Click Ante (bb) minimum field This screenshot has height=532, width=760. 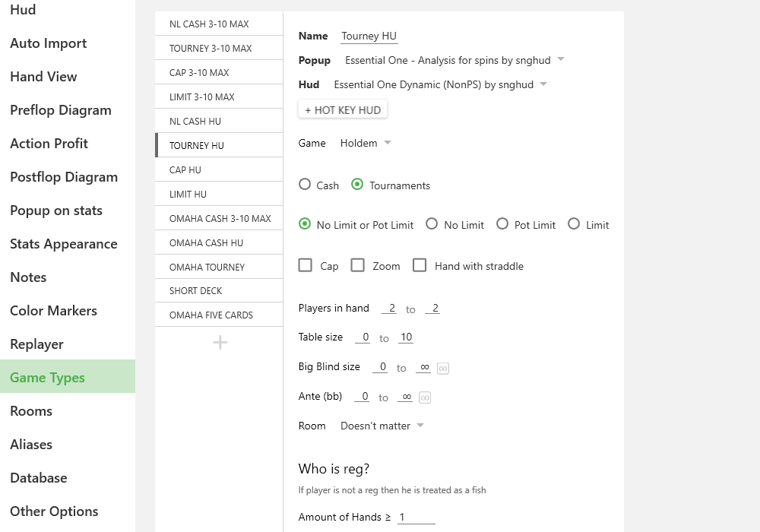[x=362, y=396]
